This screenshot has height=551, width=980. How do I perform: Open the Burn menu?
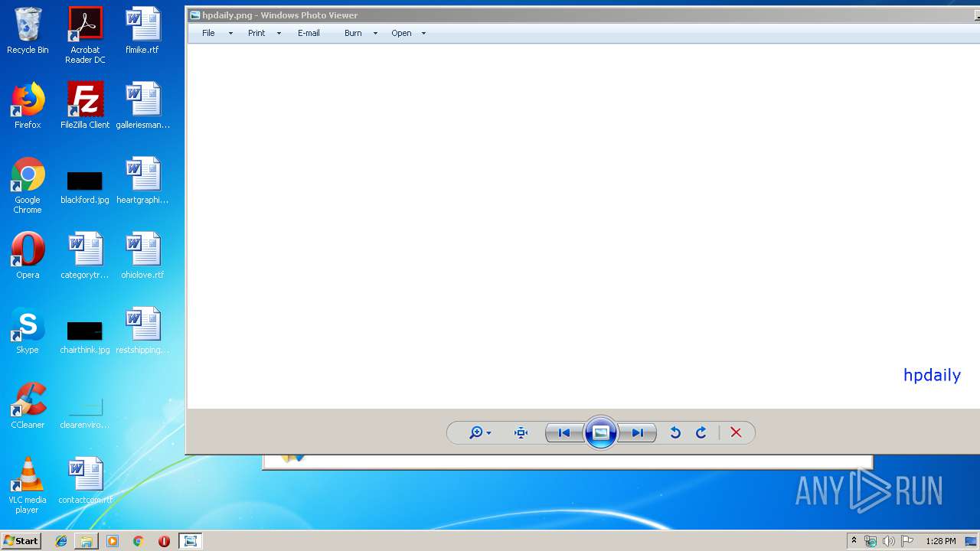click(353, 33)
